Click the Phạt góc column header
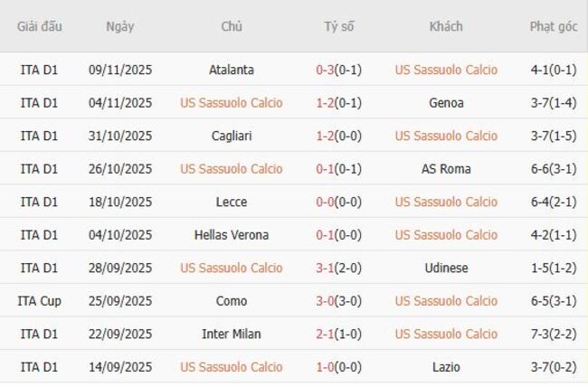This screenshot has width=588, height=387. 554,26
